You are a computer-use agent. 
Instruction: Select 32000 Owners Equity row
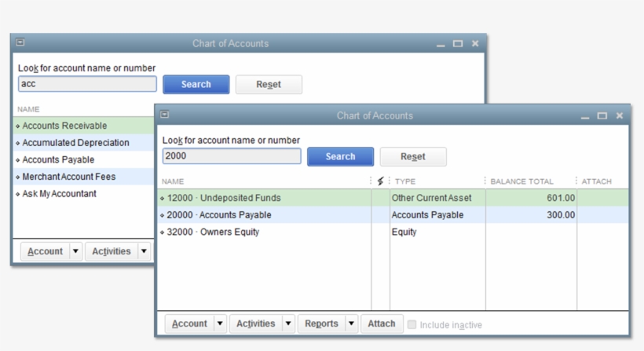click(393, 232)
